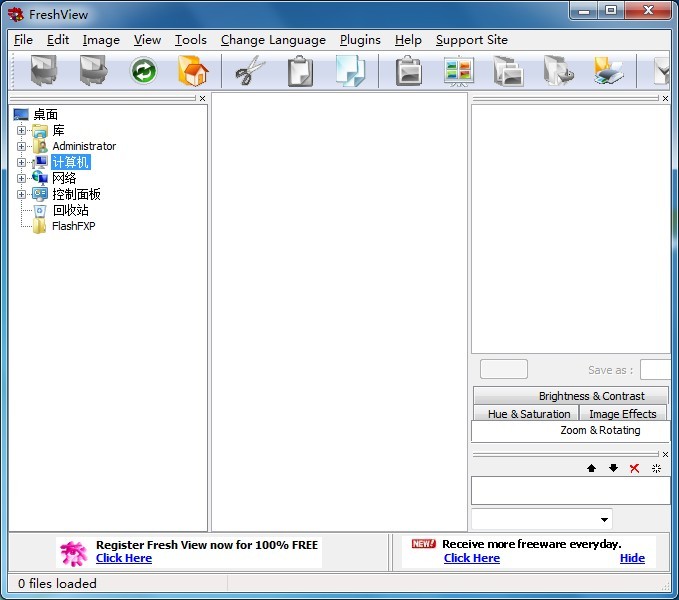Expand the 库 tree node
Viewport: 679px width, 600px height.
[21, 130]
